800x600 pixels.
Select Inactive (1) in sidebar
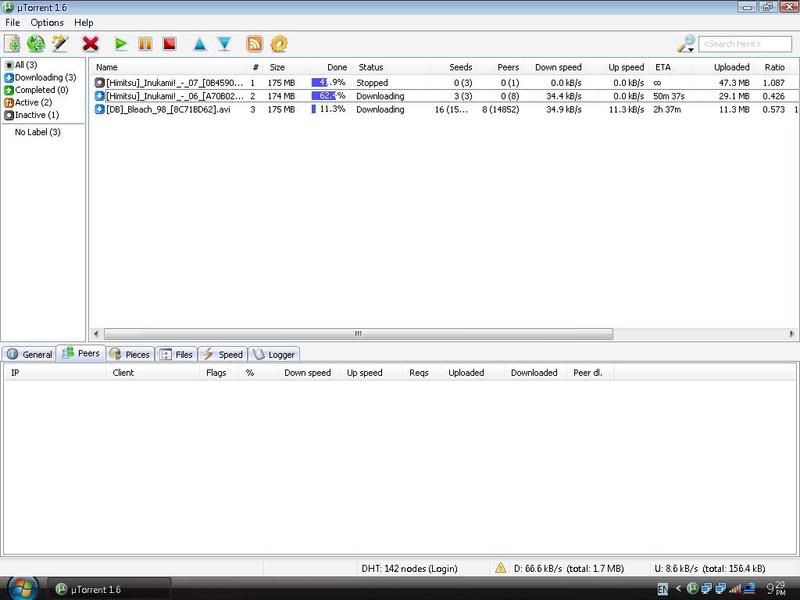point(32,115)
